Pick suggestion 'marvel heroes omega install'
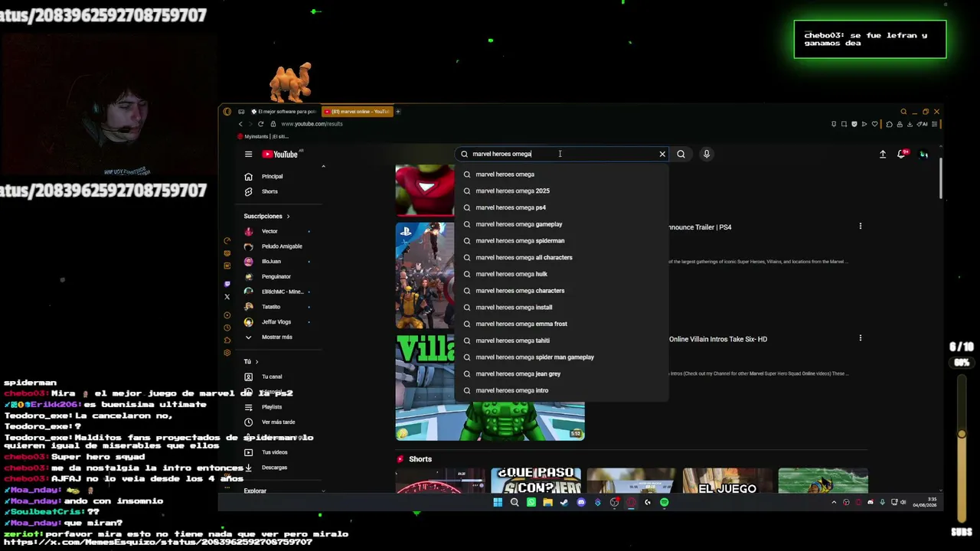The height and width of the screenshot is (551, 980). pyautogui.click(x=561, y=307)
